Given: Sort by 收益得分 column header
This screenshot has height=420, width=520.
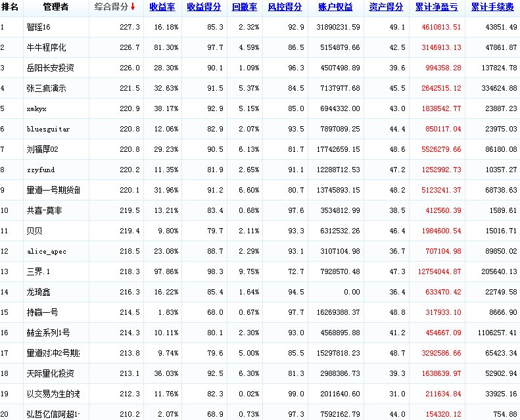Looking at the screenshot, I should pyautogui.click(x=204, y=7).
